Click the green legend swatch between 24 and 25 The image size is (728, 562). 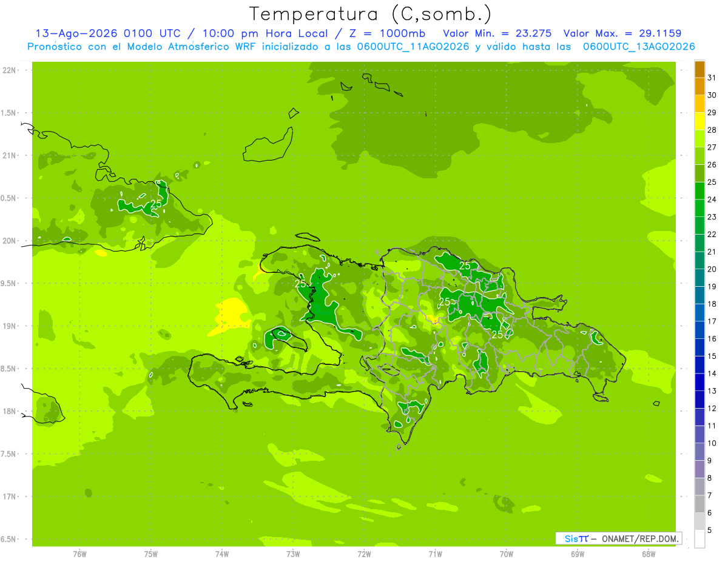[699, 191]
